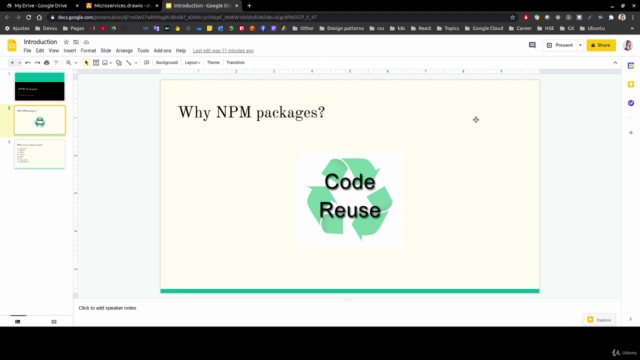Viewport: 640px width, 360px height.
Task: Open the Format menu
Action: 88,51
